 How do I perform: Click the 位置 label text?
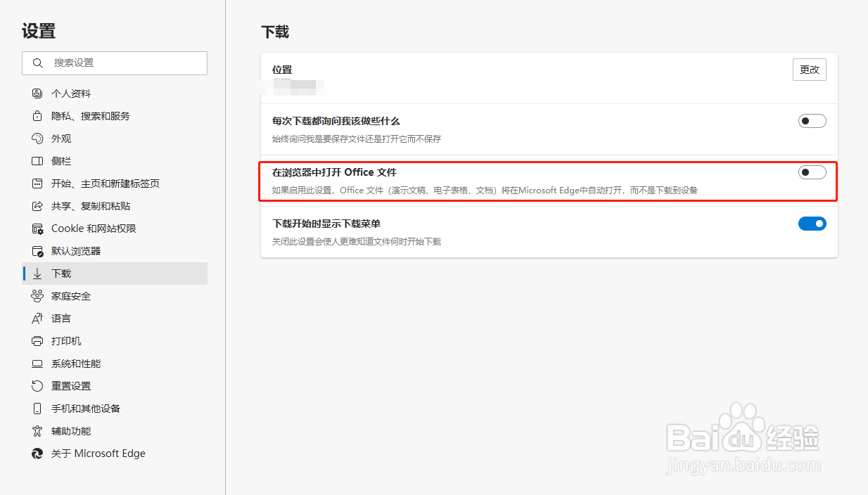(282, 70)
